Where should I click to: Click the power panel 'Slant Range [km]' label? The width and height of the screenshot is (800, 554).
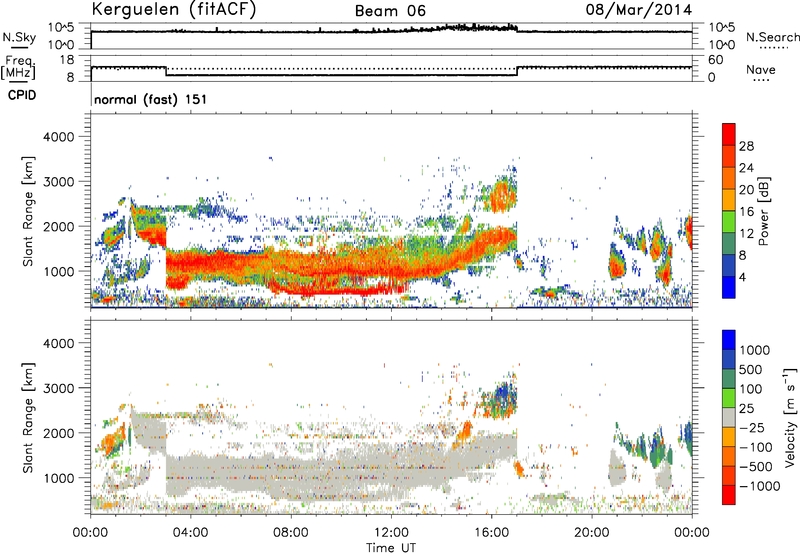pyautogui.click(x=28, y=211)
